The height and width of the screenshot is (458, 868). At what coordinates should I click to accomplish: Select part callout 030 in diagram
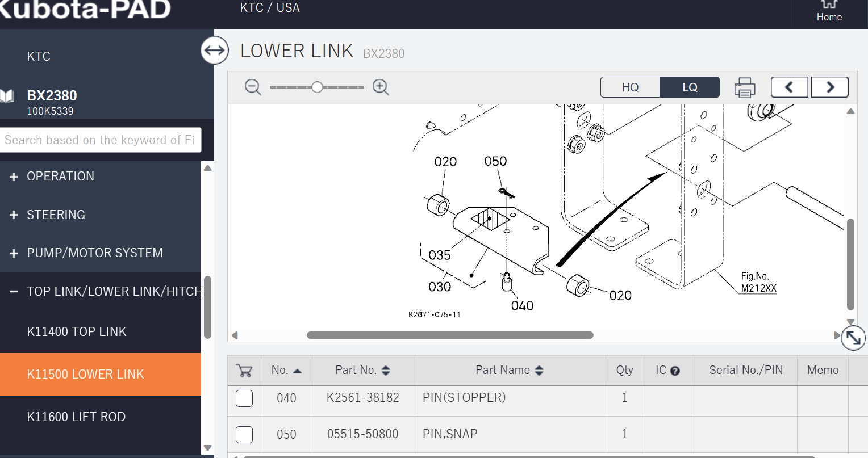click(440, 287)
